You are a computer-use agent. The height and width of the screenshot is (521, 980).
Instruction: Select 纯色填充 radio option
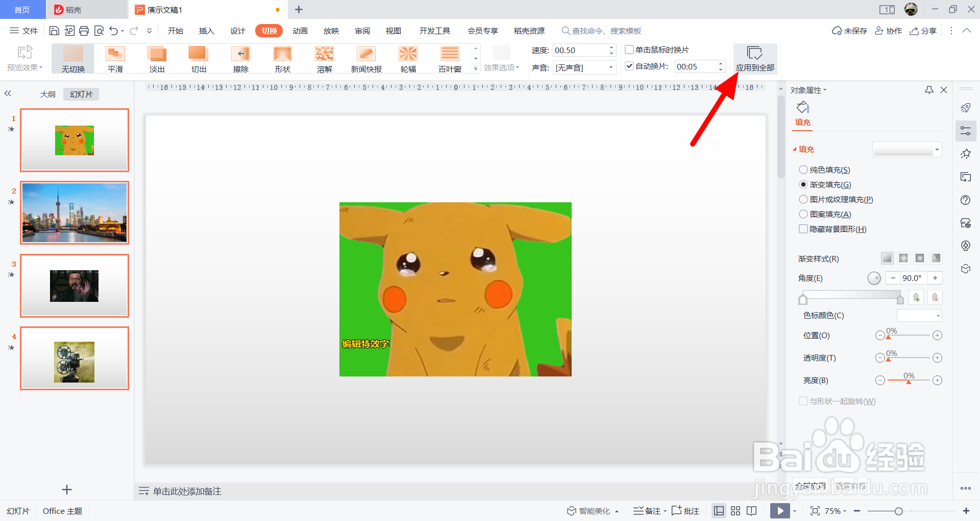click(803, 170)
